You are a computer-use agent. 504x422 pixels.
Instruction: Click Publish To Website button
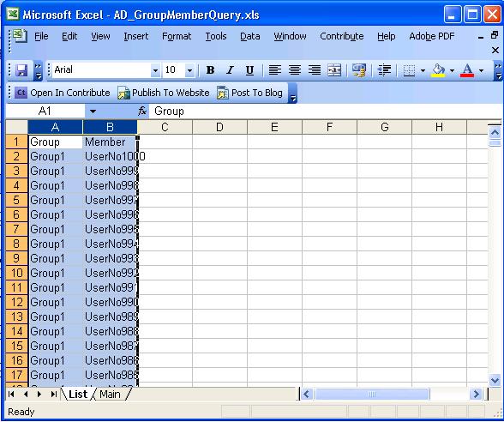(x=164, y=93)
